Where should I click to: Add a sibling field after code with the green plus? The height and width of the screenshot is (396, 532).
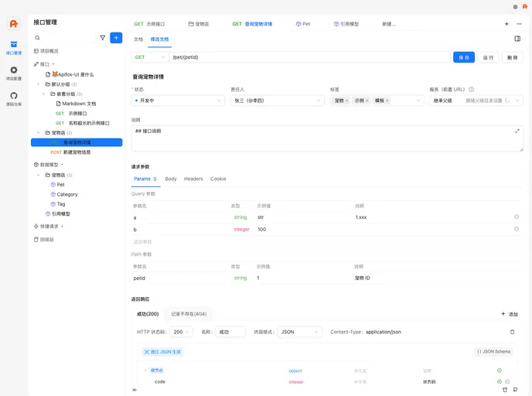(500, 381)
